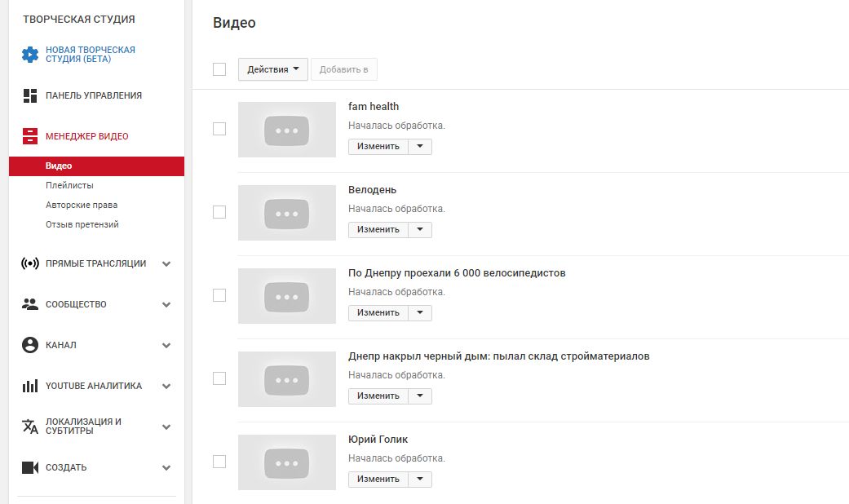849x504 pixels.
Task: Expand the Изменить dropdown for Юрий Голик
Action: pos(421,479)
